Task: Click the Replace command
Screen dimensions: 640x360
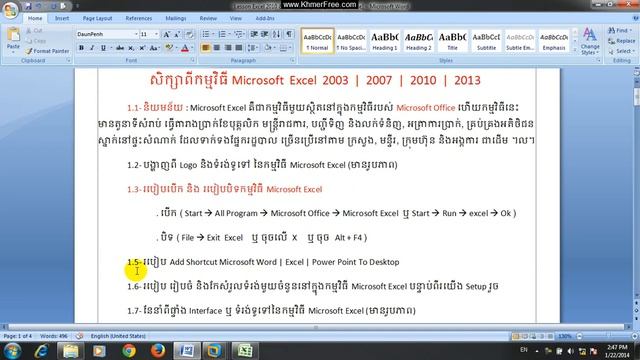Action: (622, 41)
